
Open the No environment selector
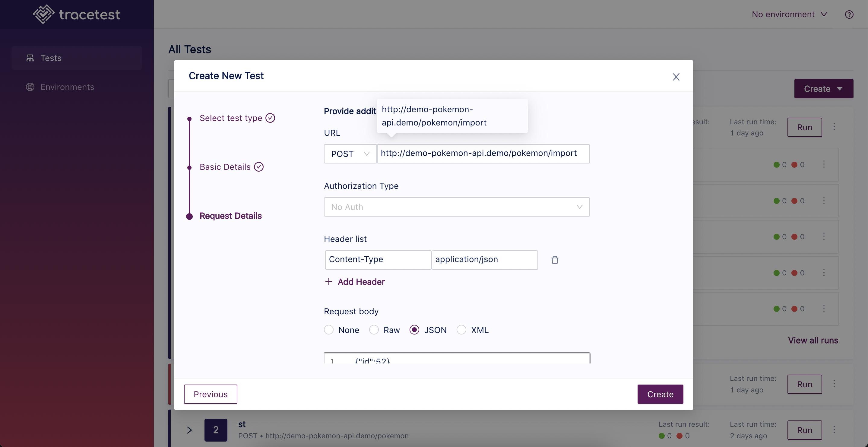pos(790,14)
